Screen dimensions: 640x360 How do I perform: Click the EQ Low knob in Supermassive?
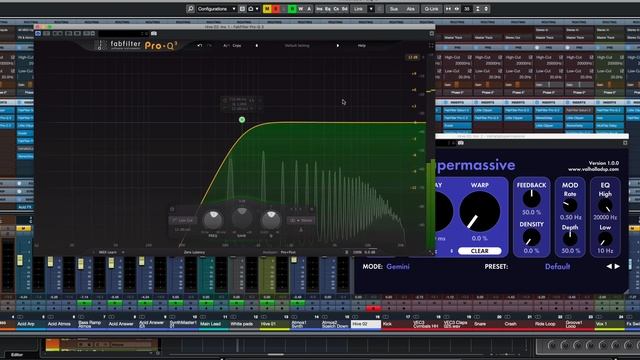pos(605,239)
